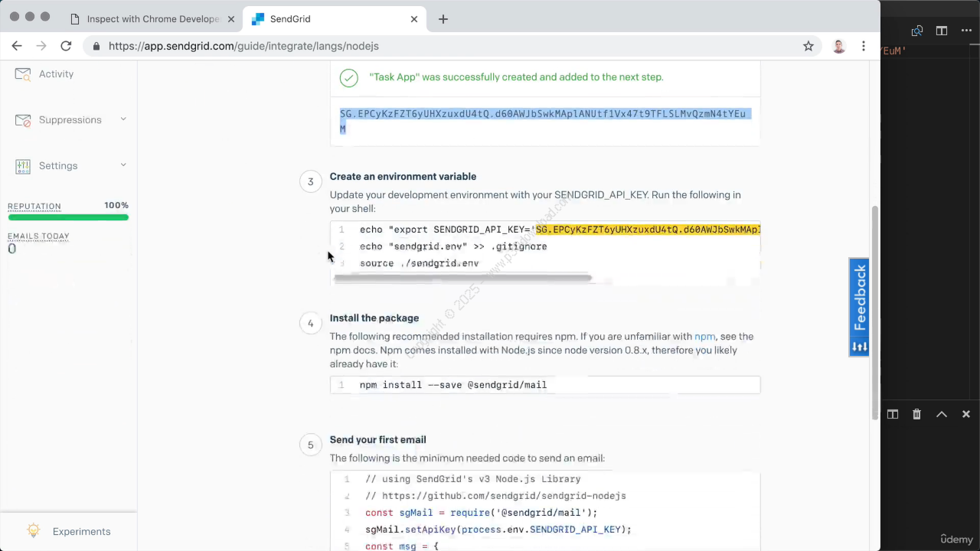Image resolution: width=980 pixels, height=551 pixels.
Task: Click the Install the package heading
Action: pyautogui.click(x=374, y=318)
